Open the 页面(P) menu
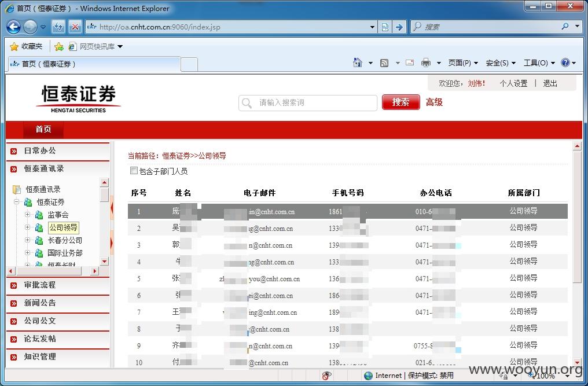Viewport: 588px width, 386px height. pyautogui.click(x=463, y=63)
